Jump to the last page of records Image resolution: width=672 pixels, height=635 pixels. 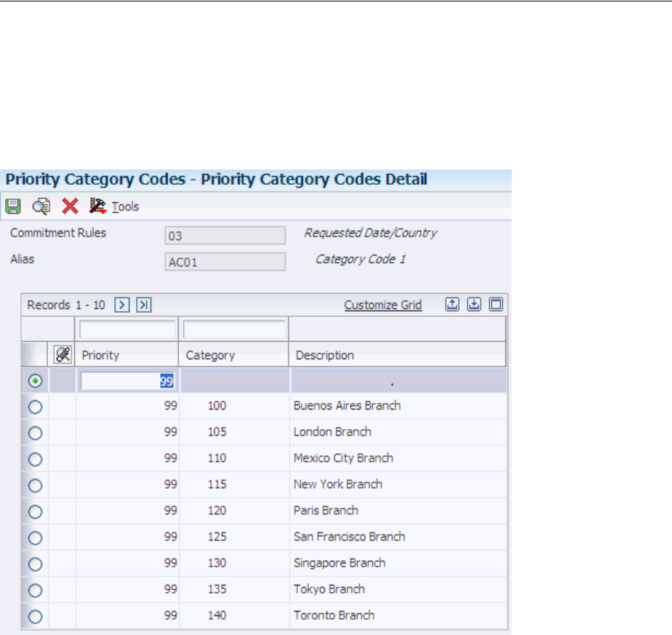coord(143,305)
